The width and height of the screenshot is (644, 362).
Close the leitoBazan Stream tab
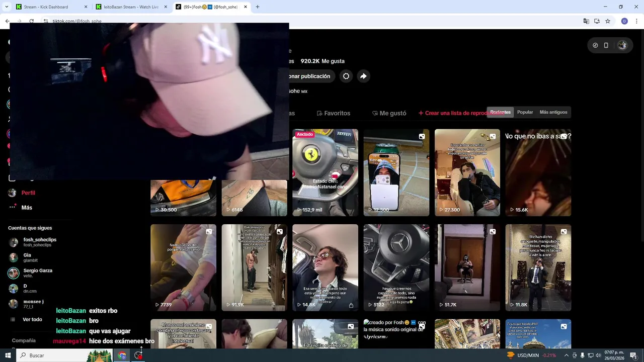(166, 7)
